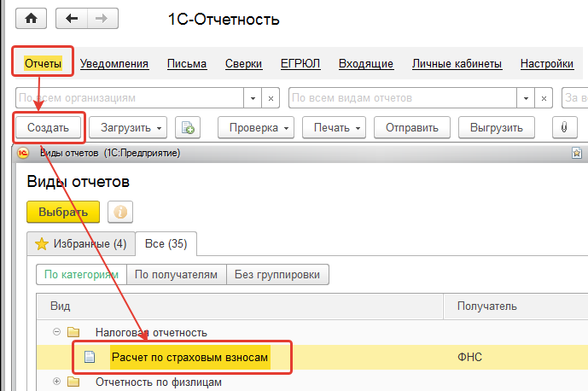This screenshot has height=391, width=588.
Task: Select the По категориям grouping option
Action: [x=81, y=275]
